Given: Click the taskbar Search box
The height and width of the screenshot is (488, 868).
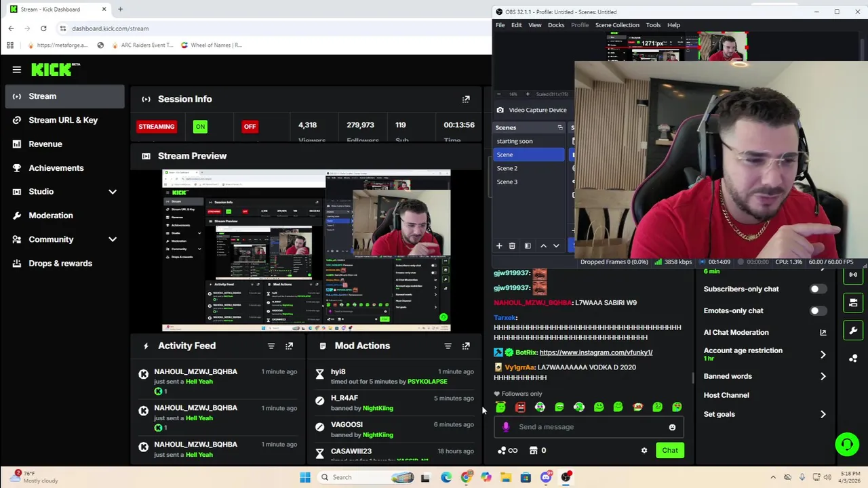Looking at the screenshot, I should click(366, 477).
